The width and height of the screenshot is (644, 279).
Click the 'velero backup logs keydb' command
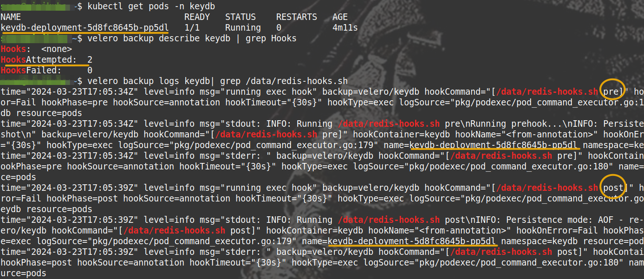[149, 81]
